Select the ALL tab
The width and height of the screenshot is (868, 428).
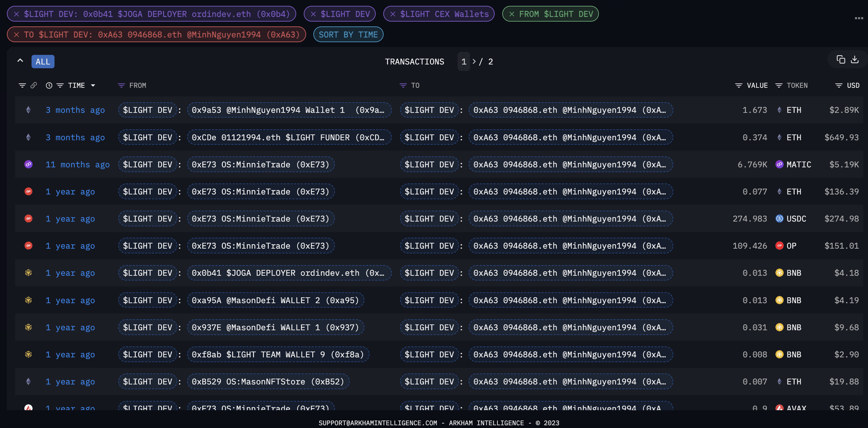[x=43, y=62]
